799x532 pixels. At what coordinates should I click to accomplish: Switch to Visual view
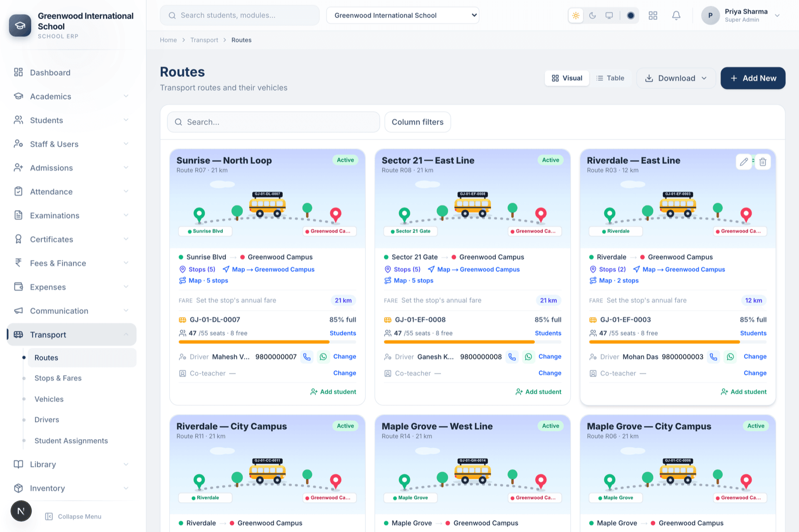click(567, 78)
